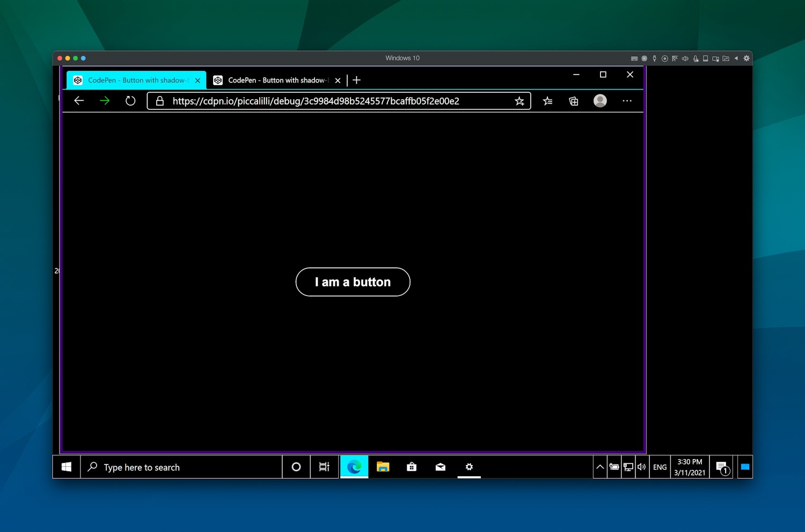This screenshot has height=532, width=805.
Task: Add this page to favorites star icon
Action: click(x=519, y=101)
